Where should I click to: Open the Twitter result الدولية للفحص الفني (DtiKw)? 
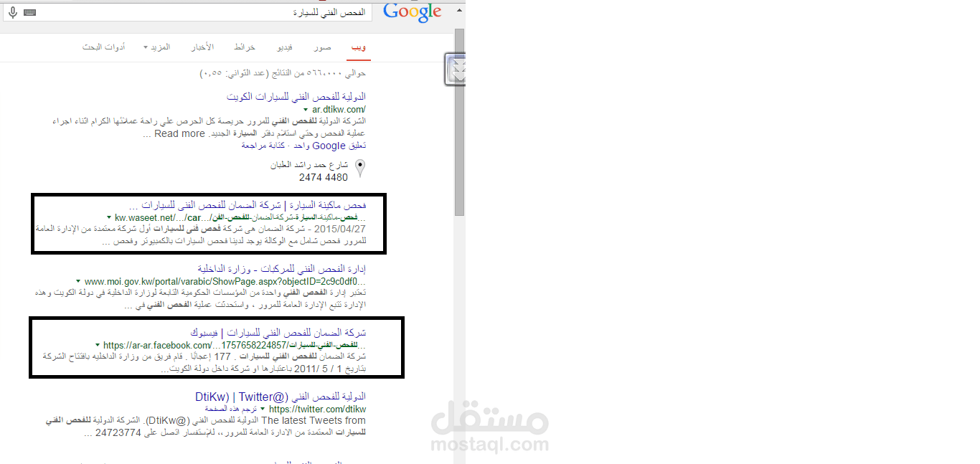click(x=281, y=396)
